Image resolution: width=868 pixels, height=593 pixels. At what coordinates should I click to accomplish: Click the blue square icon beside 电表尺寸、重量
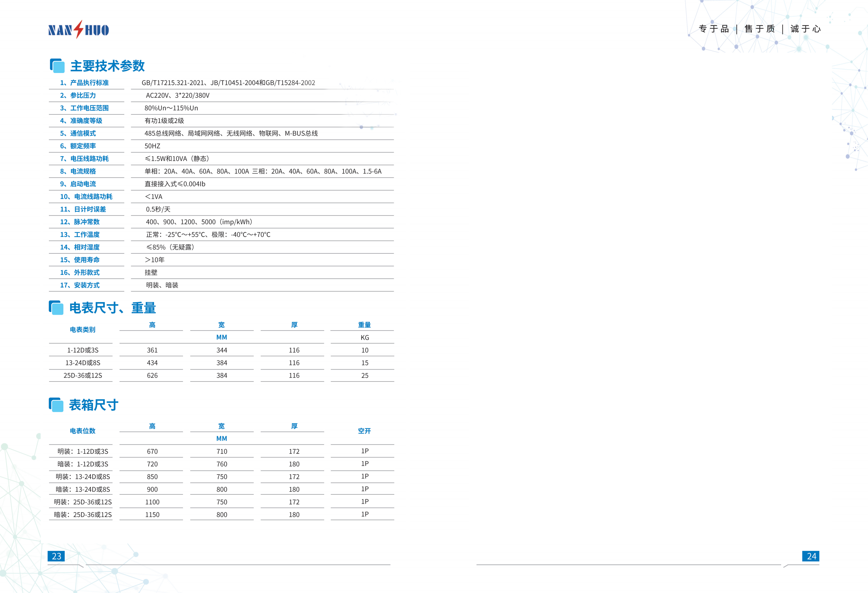click(x=56, y=308)
